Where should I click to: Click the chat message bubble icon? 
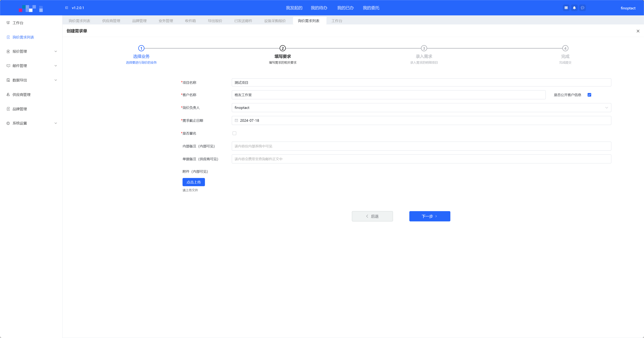point(582,8)
